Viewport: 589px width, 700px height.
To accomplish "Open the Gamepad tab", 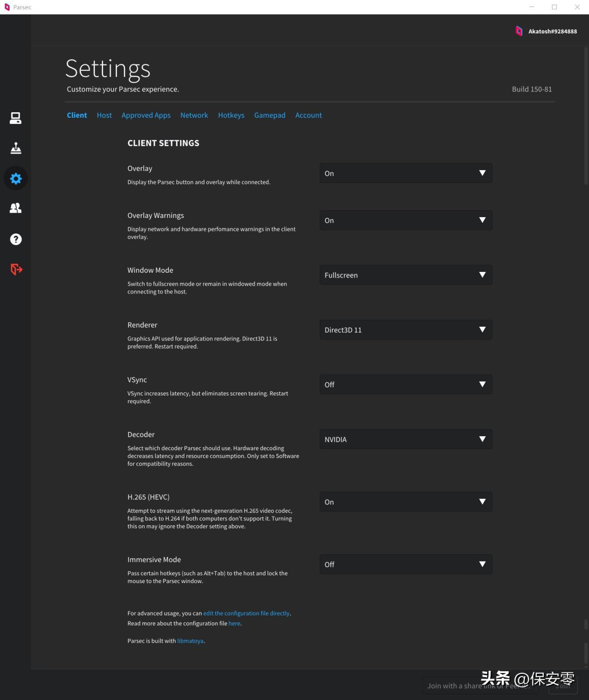I will click(269, 115).
